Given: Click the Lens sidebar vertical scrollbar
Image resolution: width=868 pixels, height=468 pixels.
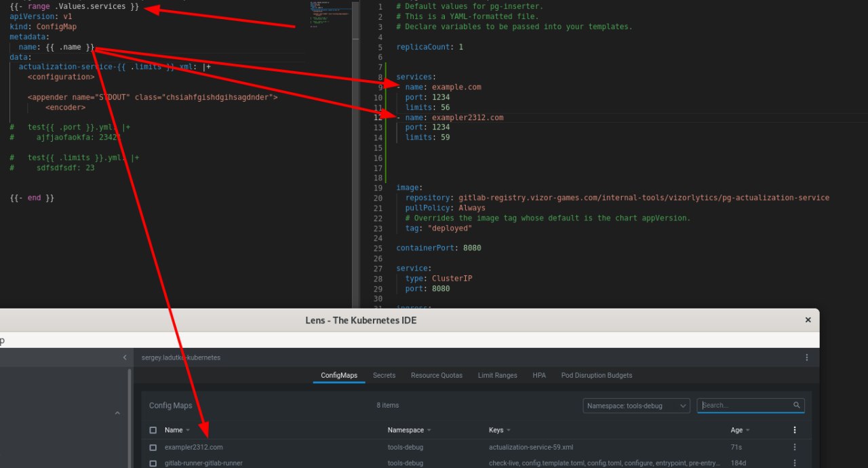Looking at the screenshot, I should coord(130,418).
